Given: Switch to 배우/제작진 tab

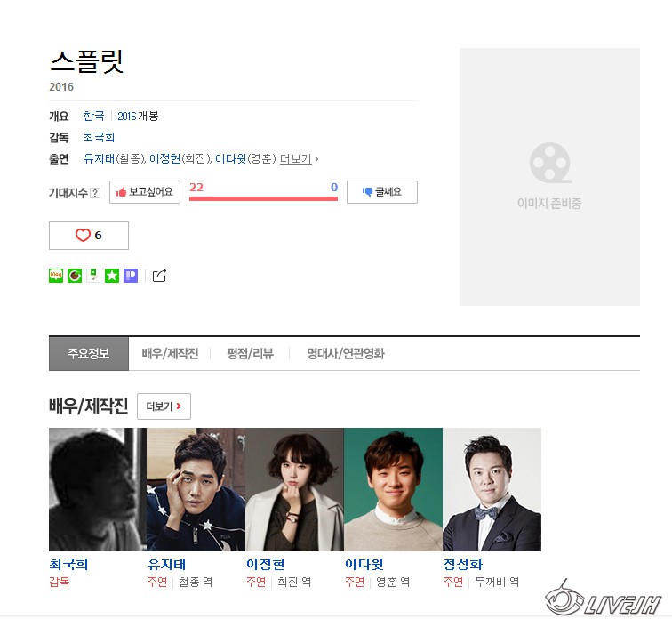Looking at the screenshot, I should (170, 353).
